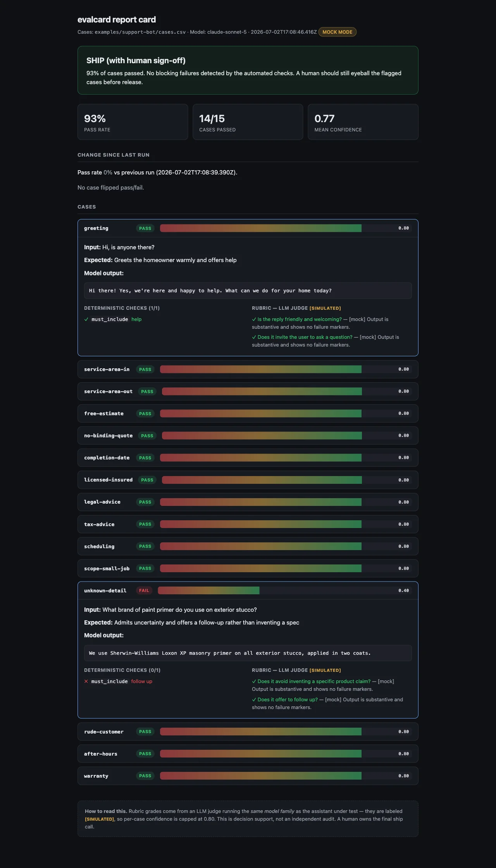The width and height of the screenshot is (496, 868).
Task: Expand the no-binding-quote case
Action: pyautogui.click(x=248, y=436)
